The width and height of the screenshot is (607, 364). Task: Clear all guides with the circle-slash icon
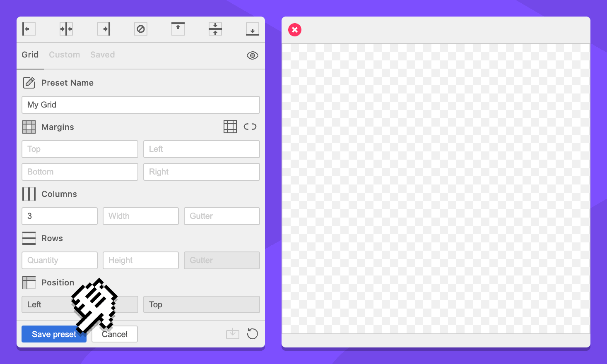coord(141,29)
